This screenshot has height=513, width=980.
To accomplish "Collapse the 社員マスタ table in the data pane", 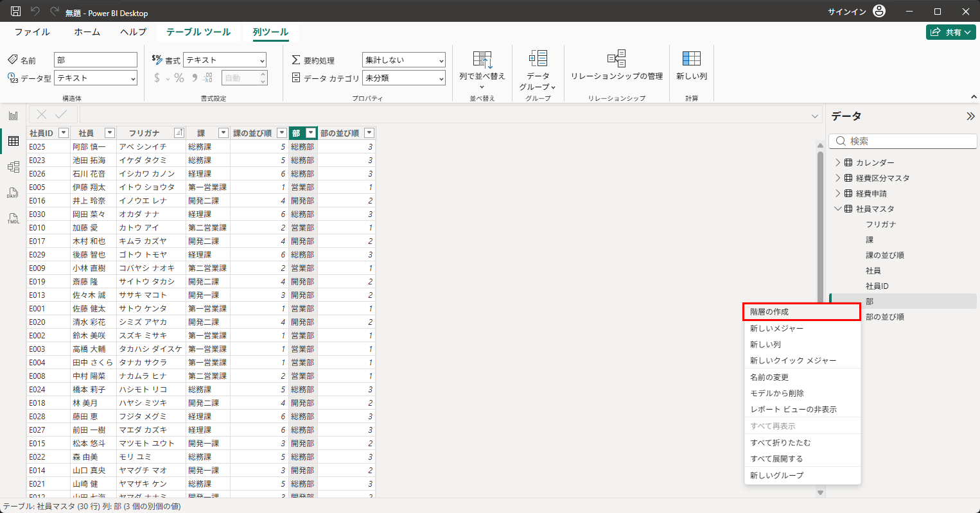I will tap(837, 209).
